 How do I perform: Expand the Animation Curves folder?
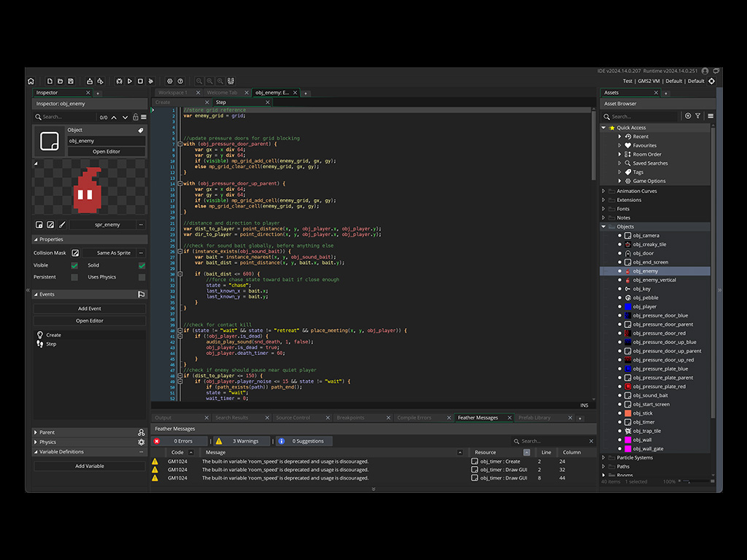coord(604,191)
